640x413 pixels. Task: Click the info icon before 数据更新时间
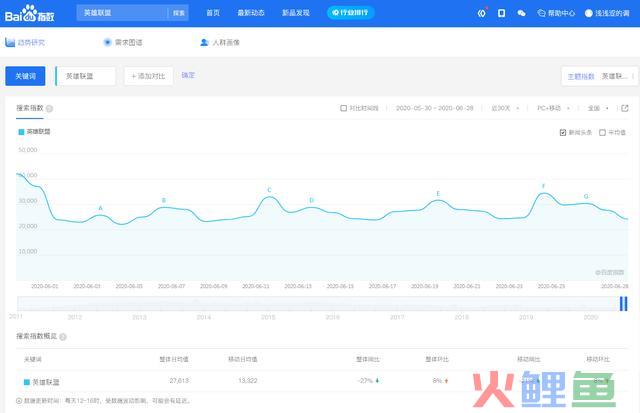tap(19, 401)
